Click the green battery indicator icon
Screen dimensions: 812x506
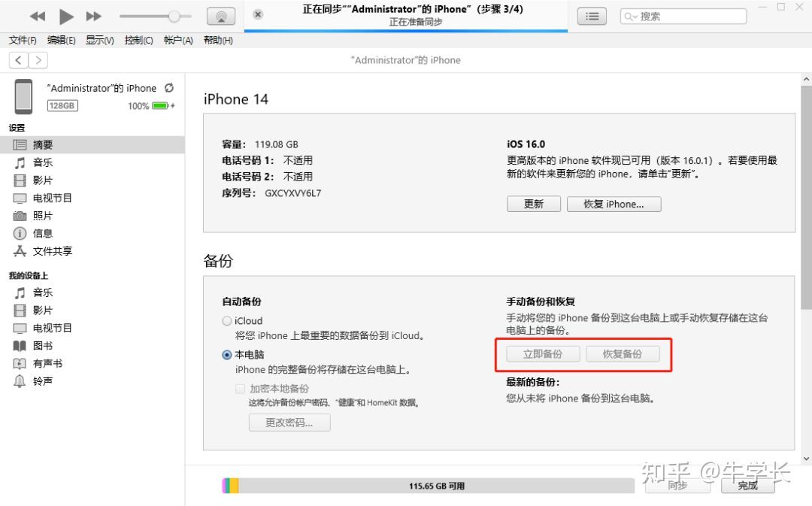[x=161, y=106]
